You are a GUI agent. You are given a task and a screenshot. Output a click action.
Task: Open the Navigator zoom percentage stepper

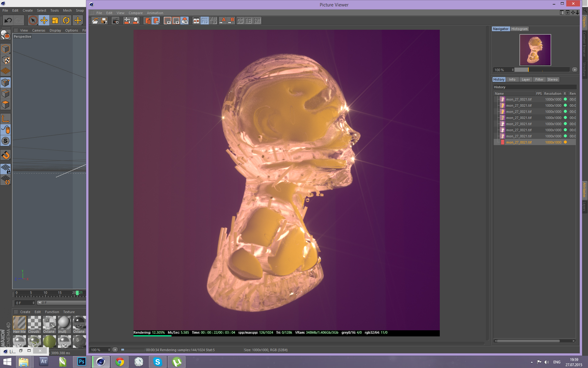click(x=513, y=70)
